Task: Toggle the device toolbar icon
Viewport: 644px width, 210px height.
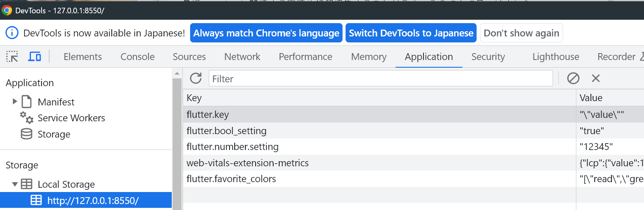Action: (x=35, y=57)
